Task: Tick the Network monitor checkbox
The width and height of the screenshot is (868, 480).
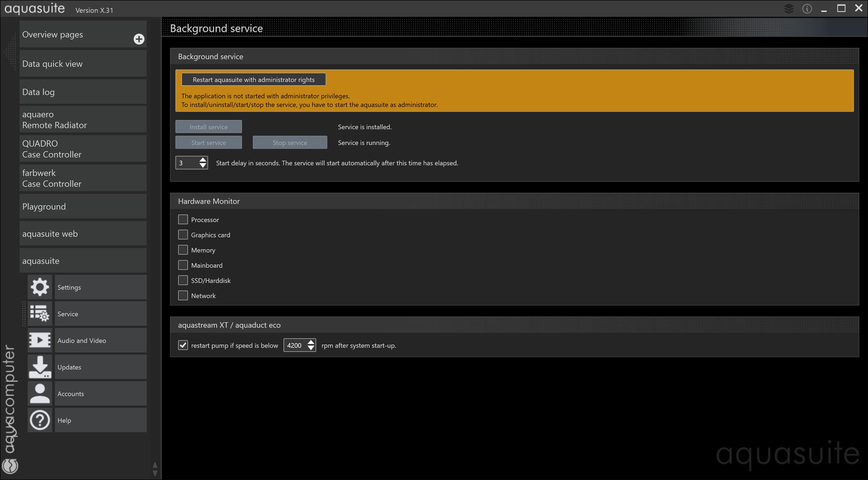Action: (x=183, y=296)
